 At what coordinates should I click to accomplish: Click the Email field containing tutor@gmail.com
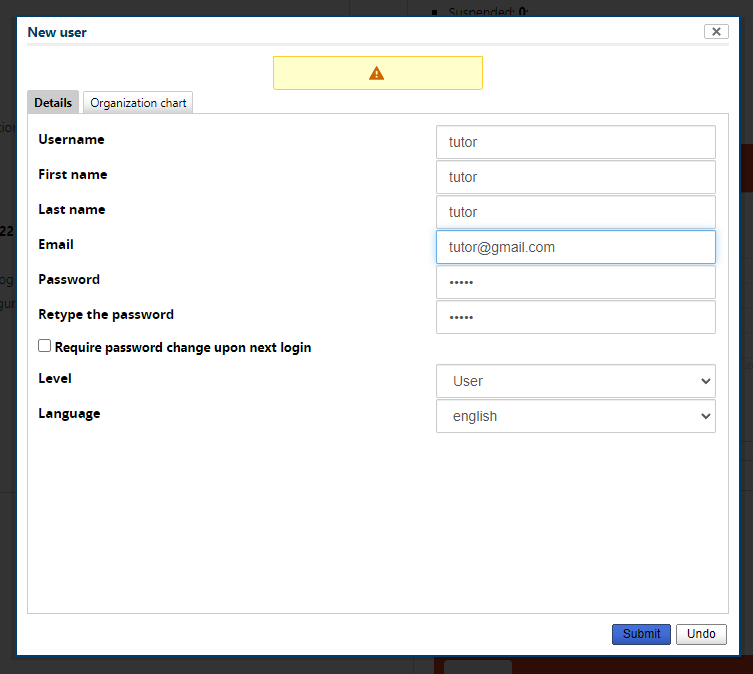click(x=576, y=247)
